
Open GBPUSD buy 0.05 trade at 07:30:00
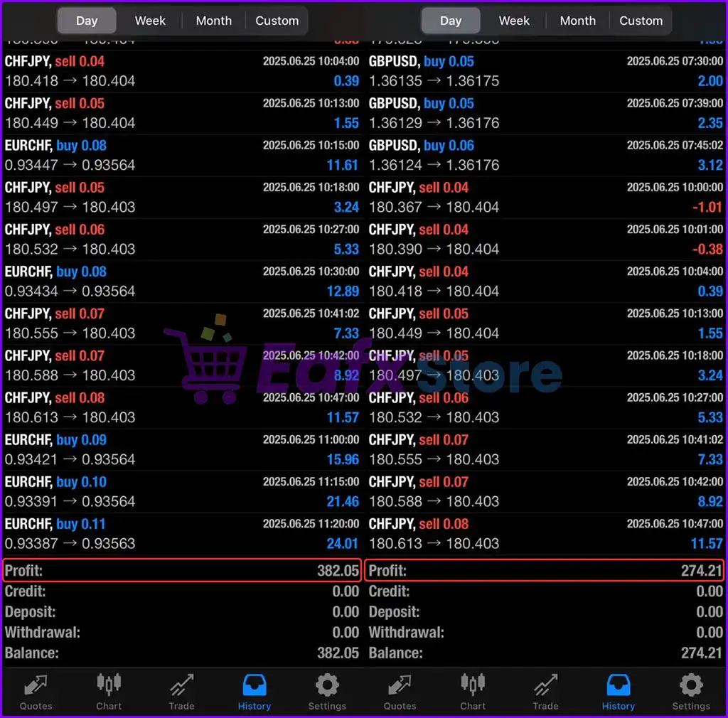pos(546,72)
